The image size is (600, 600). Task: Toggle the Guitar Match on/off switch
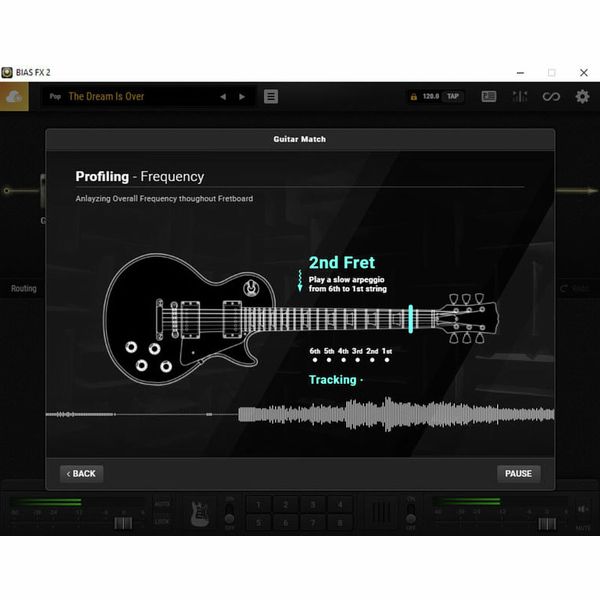point(229,513)
